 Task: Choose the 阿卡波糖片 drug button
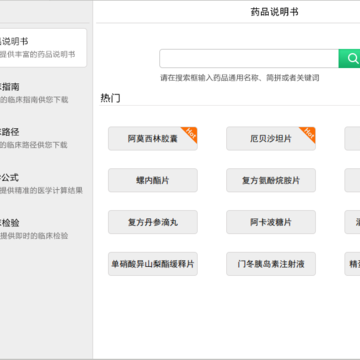pyautogui.click(x=271, y=222)
